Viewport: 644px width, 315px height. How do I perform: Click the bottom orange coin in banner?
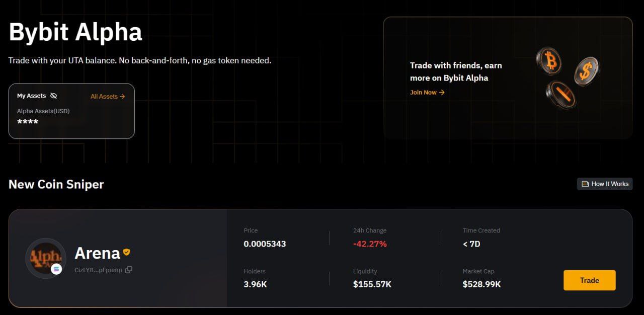(561, 95)
